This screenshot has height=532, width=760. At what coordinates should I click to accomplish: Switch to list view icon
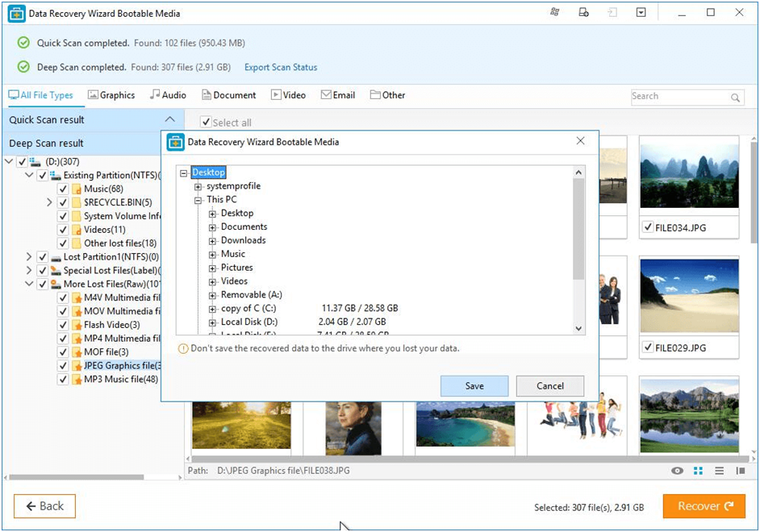(x=720, y=471)
